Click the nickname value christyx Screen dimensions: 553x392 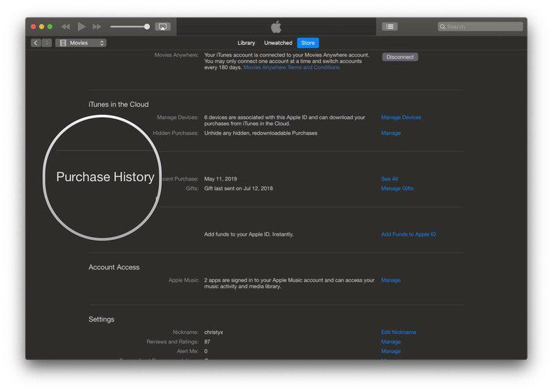point(214,332)
